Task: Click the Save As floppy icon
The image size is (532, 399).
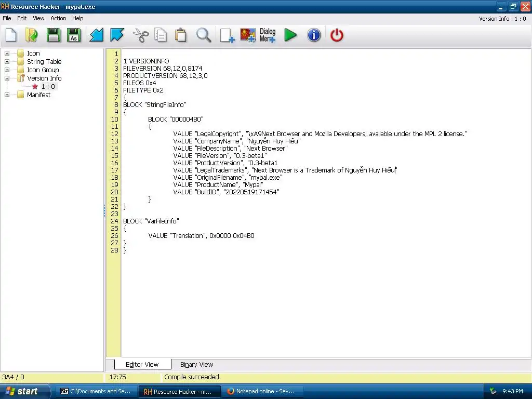Action: [74, 35]
